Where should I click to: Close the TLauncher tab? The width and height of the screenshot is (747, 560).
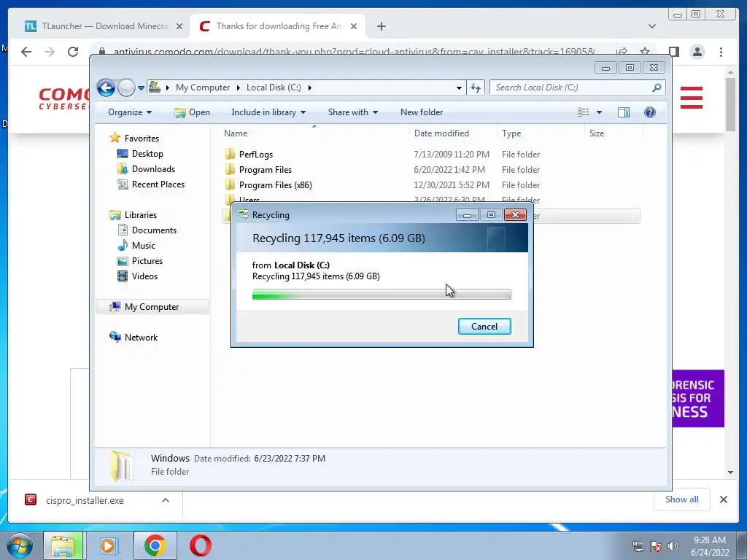tap(179, 26)
